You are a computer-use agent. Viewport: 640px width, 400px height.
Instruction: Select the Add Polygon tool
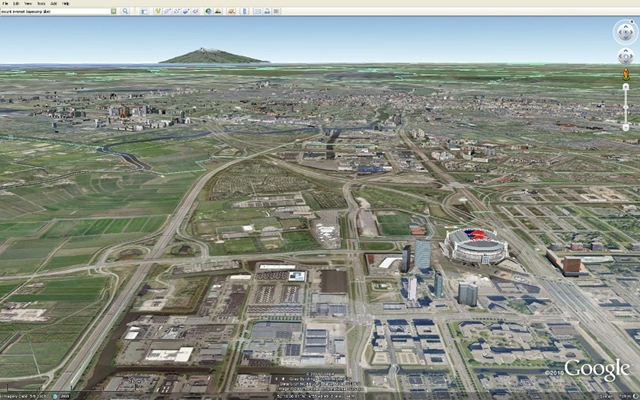[x=168, y=11]
